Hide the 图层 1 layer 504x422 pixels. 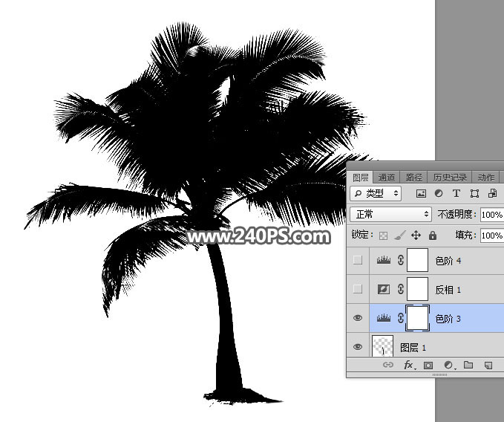click(x=358, y=347)
